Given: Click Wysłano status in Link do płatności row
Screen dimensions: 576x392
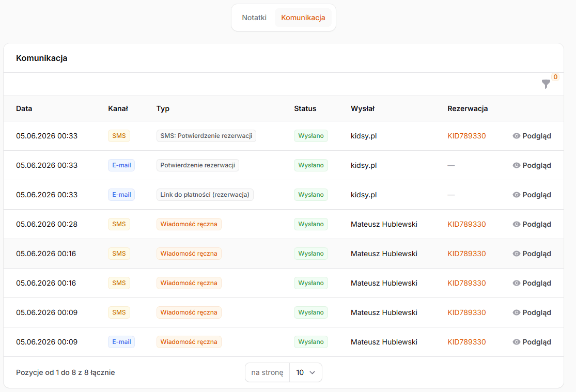Looking at the screenshot, I should pos(311,195).
